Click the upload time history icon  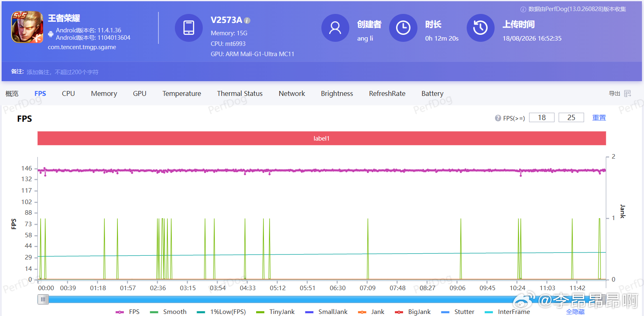[x=481, y=28]
